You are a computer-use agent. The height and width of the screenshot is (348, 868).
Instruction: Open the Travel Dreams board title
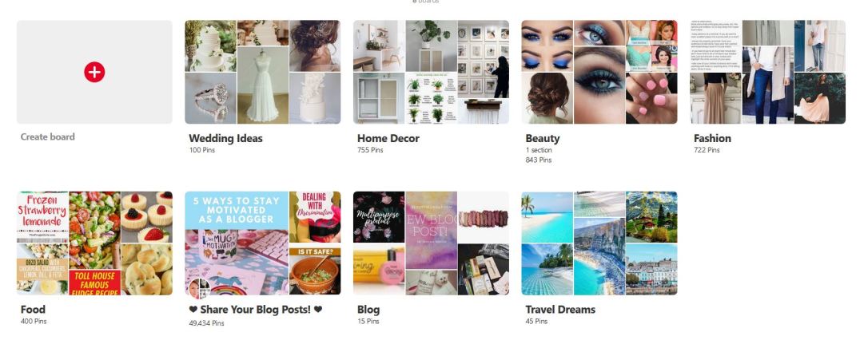560,310
